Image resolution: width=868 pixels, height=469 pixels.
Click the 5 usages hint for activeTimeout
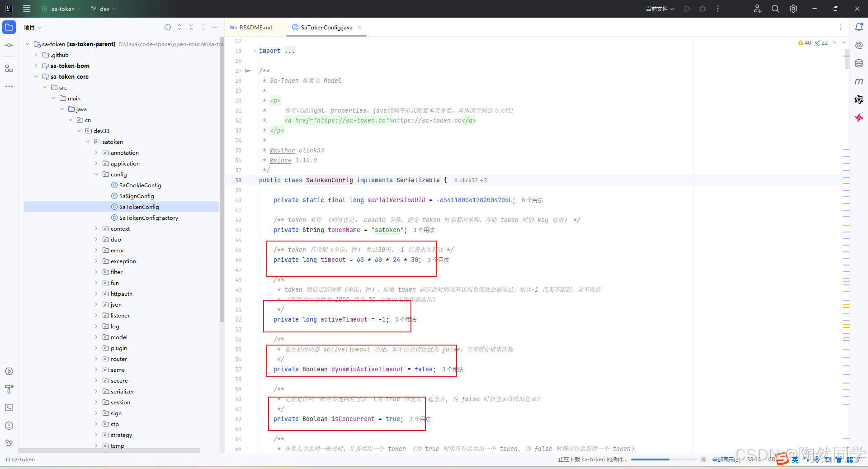click(x=406, y=319)
